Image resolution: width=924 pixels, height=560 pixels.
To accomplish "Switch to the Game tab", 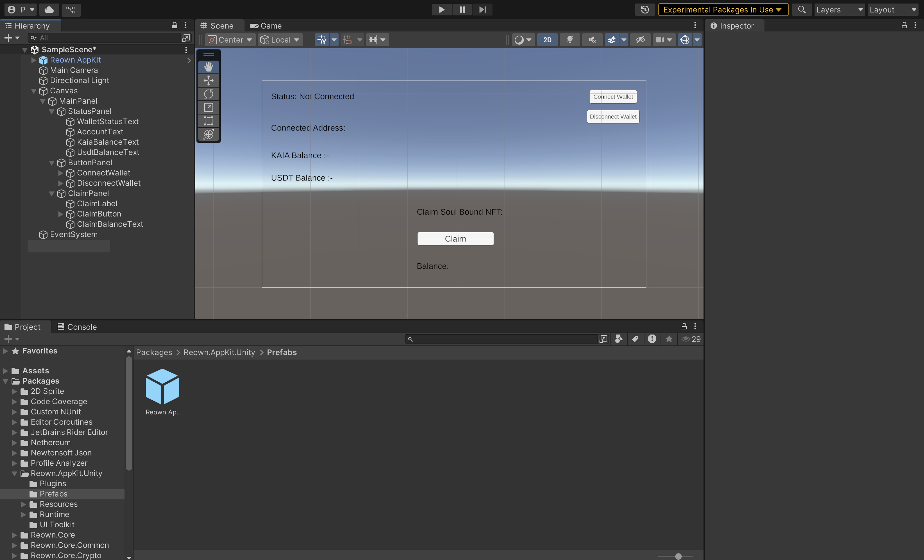I will (266, 26).
